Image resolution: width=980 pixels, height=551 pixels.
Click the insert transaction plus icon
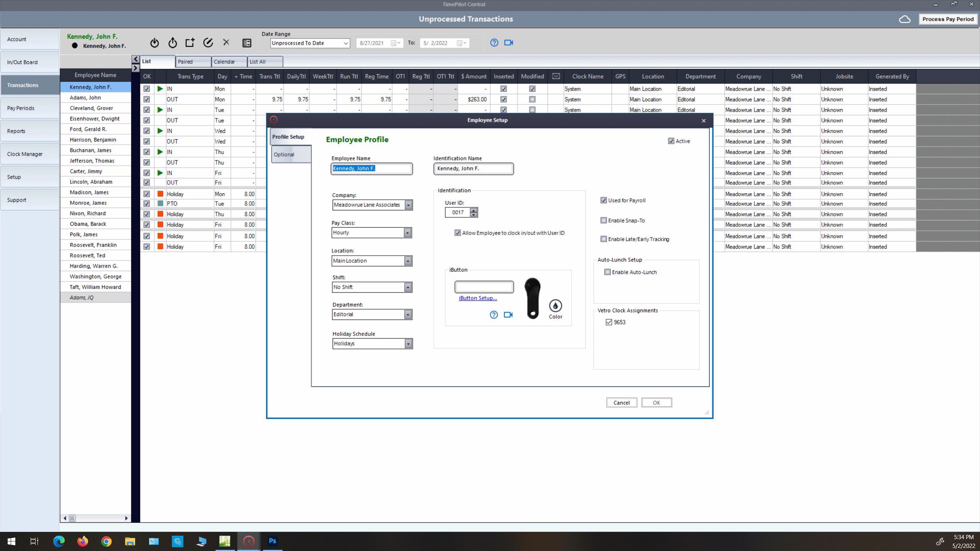[x=190, y=43]
